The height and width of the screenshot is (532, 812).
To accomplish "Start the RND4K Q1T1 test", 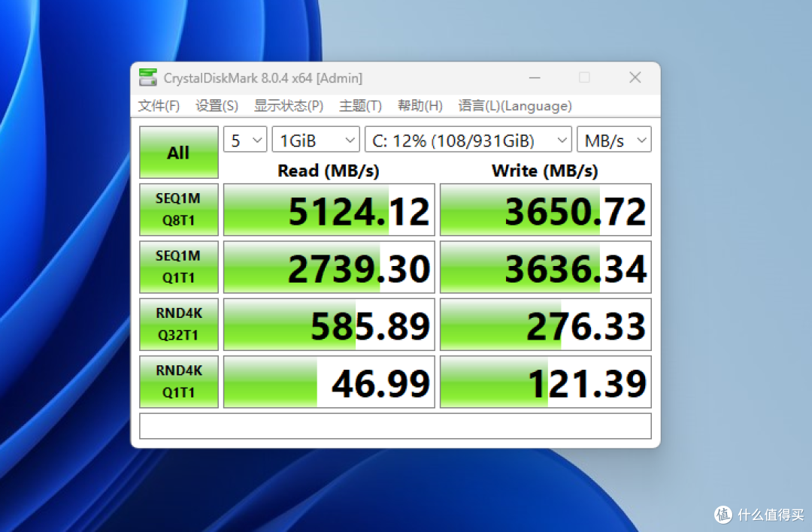I will click(x=179, y=382).
